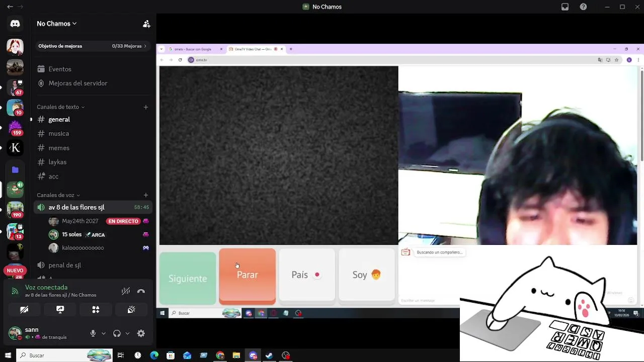Open microphone input options arrow
Image resolution: width=644 pixels, height=362 pixels.
(104, 333)
